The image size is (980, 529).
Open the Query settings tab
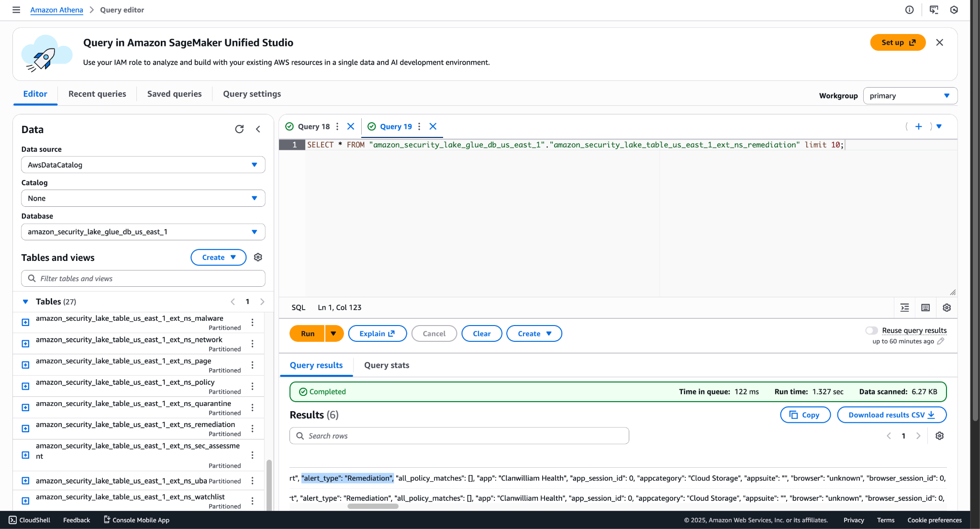(x=252, y=94)
